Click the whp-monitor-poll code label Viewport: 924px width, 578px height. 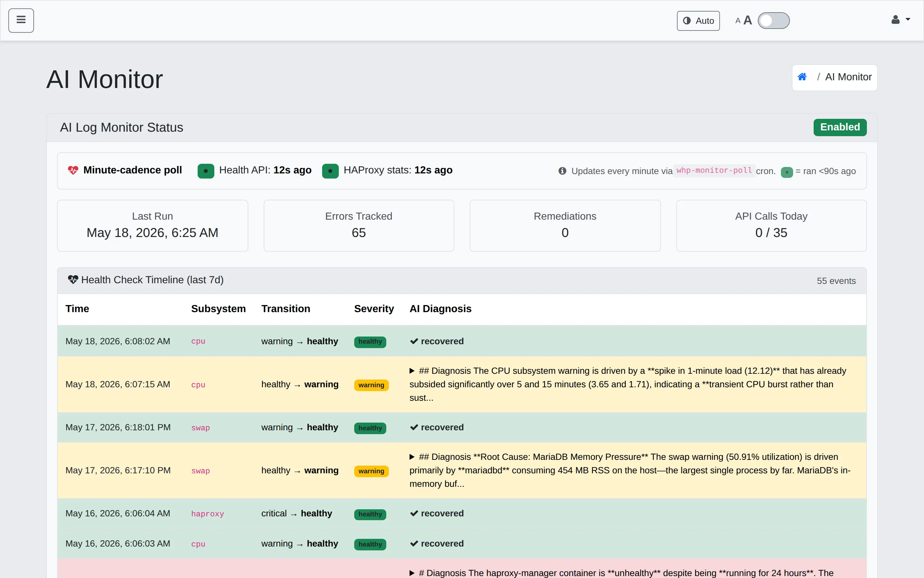(714, 171)
